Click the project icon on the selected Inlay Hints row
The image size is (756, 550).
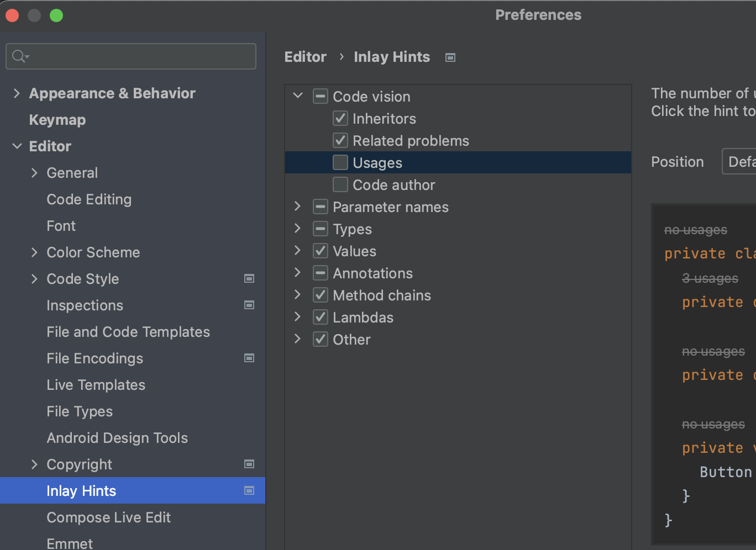249,491
